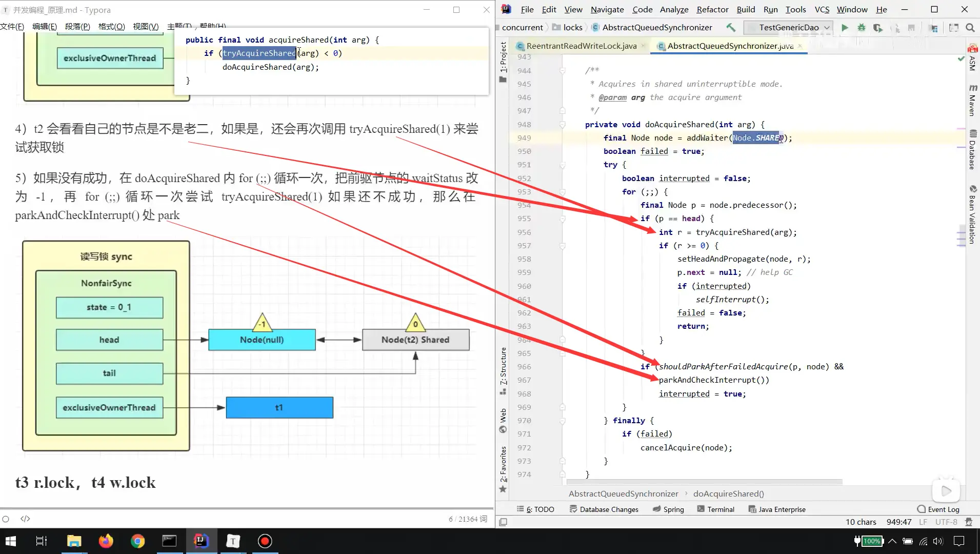Click the UTF-8 encoding status indicator

click(x=946, y=522)
